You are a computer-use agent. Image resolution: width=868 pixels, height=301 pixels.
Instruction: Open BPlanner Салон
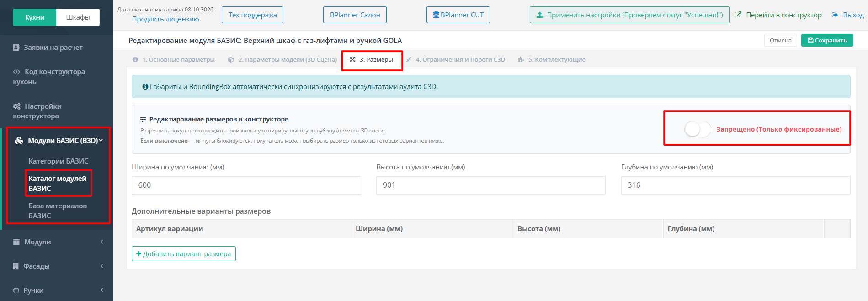click(x=355, y=15)
